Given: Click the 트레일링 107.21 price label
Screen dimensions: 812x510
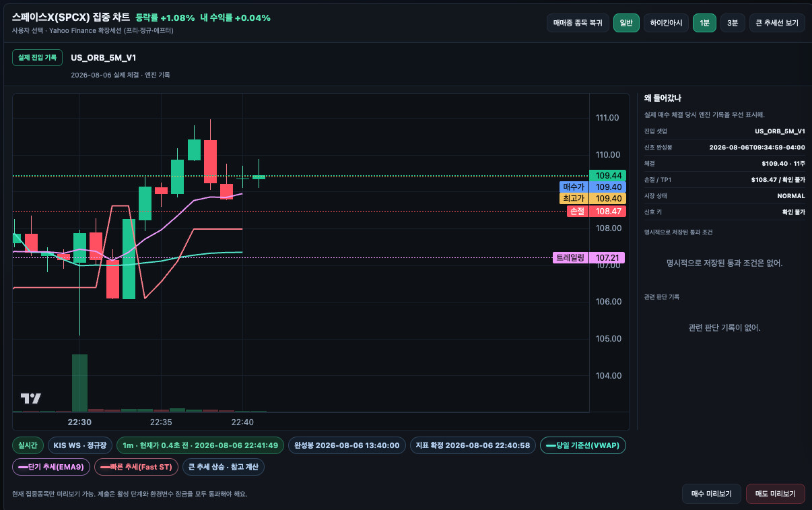Looking at the screenshot, I should tap(588, 257).
